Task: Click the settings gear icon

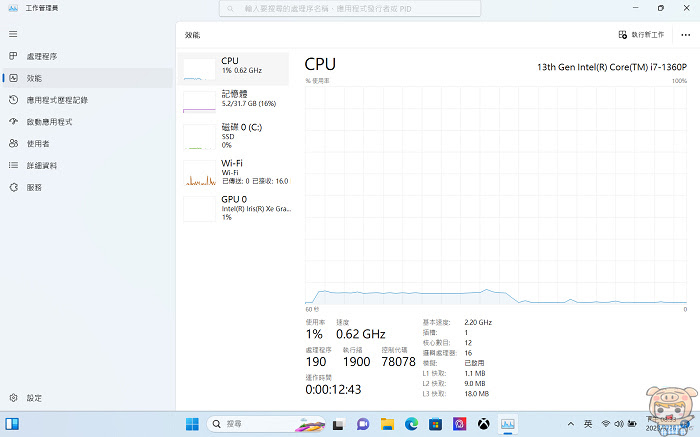Action: coord(13,398)
